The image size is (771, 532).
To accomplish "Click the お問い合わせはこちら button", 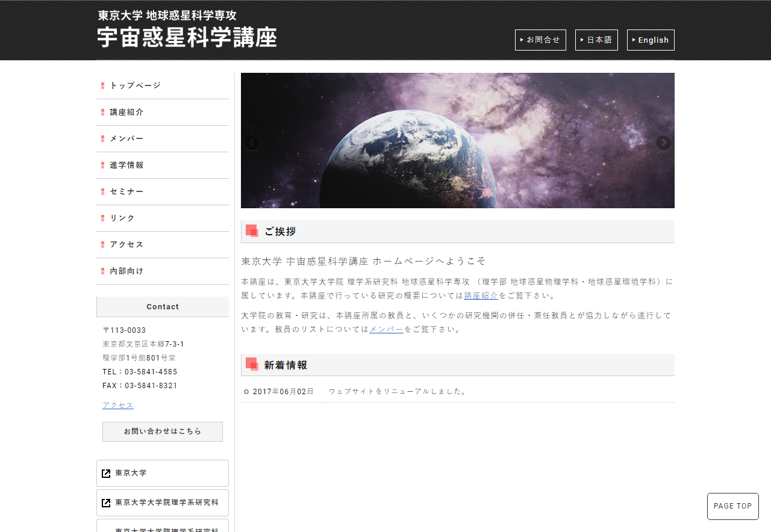I will tap(163, 431).
